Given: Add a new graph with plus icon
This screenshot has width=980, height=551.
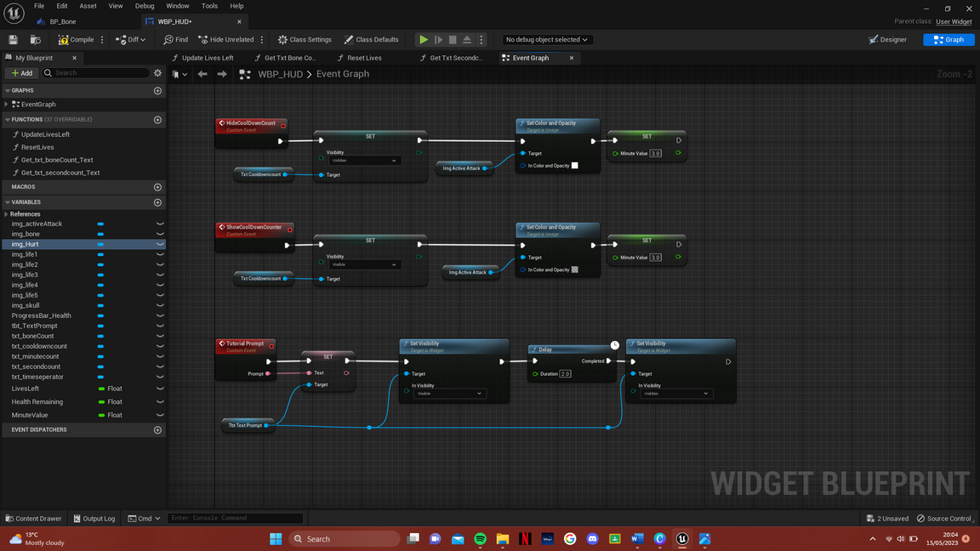Looking at the screenshot, I should [x=157, y=91].
